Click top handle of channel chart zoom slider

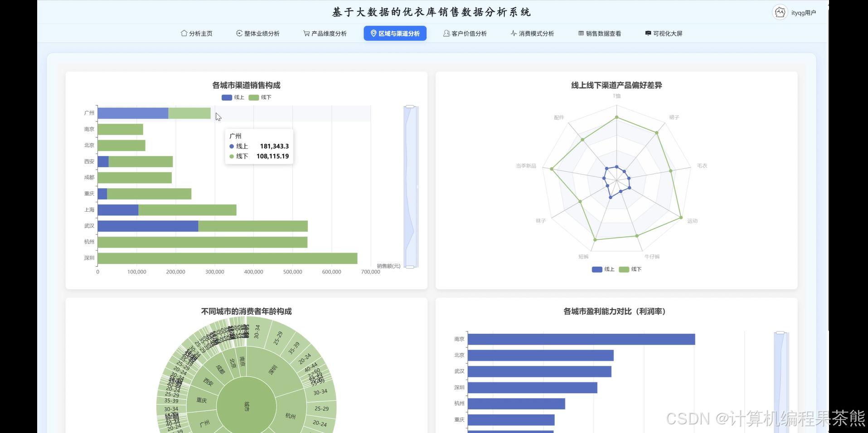click(410, 107)
